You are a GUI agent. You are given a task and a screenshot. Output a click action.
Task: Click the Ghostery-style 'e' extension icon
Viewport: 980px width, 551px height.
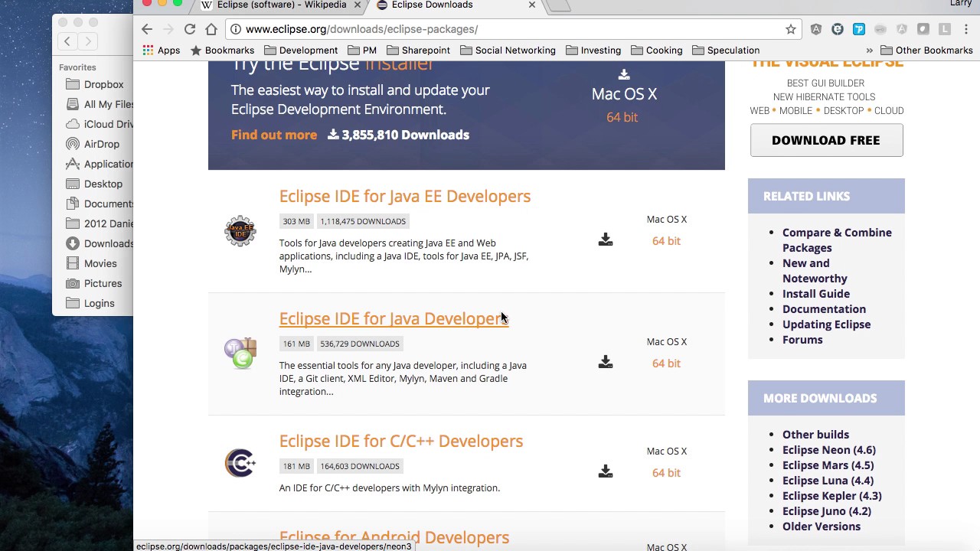point(838,29)
